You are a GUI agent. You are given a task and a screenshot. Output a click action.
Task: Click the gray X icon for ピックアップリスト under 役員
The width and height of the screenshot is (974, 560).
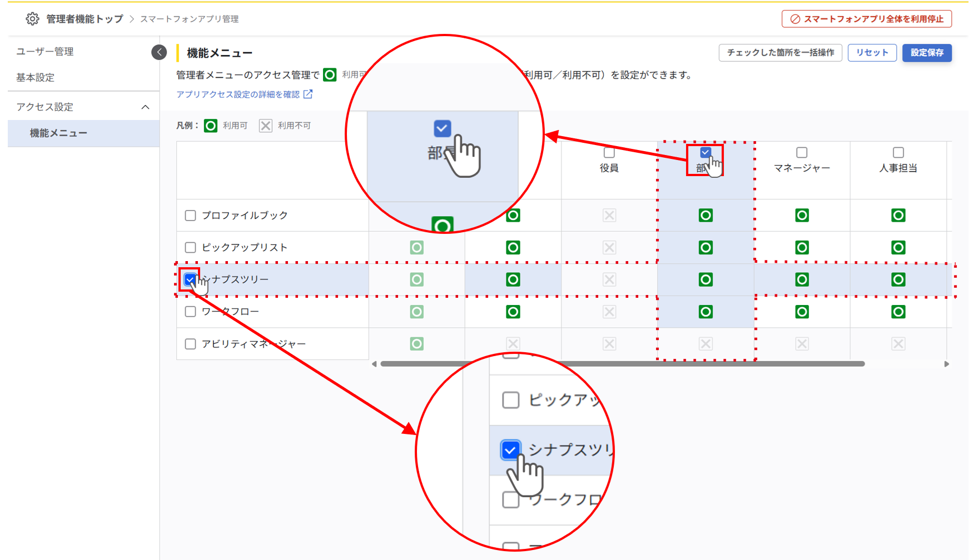click(609, 247)
